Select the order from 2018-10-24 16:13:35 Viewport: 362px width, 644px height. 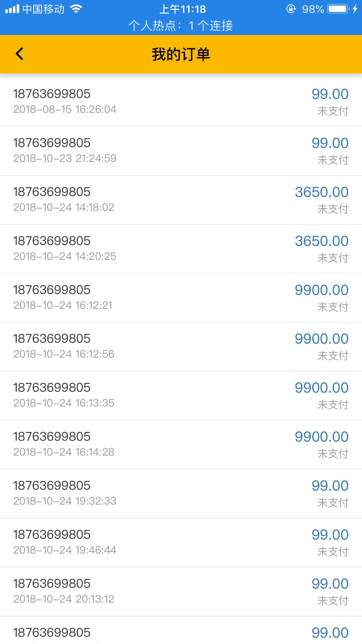click(x=181, y=395)
